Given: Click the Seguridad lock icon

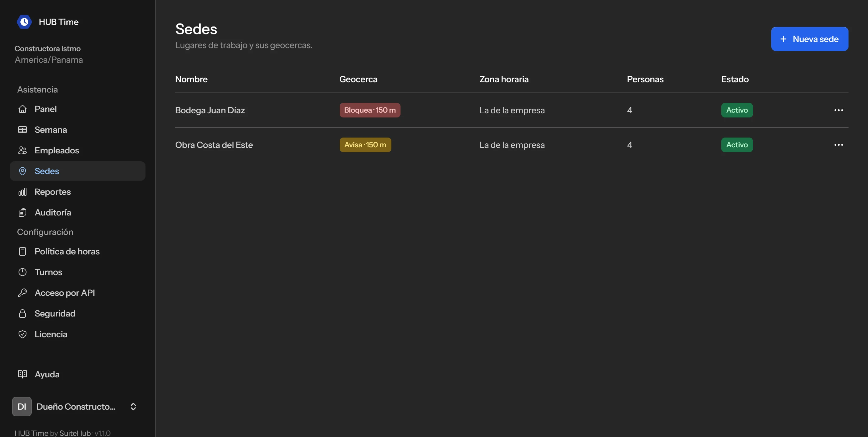Looking at the screenshot, I should (23, 313).
